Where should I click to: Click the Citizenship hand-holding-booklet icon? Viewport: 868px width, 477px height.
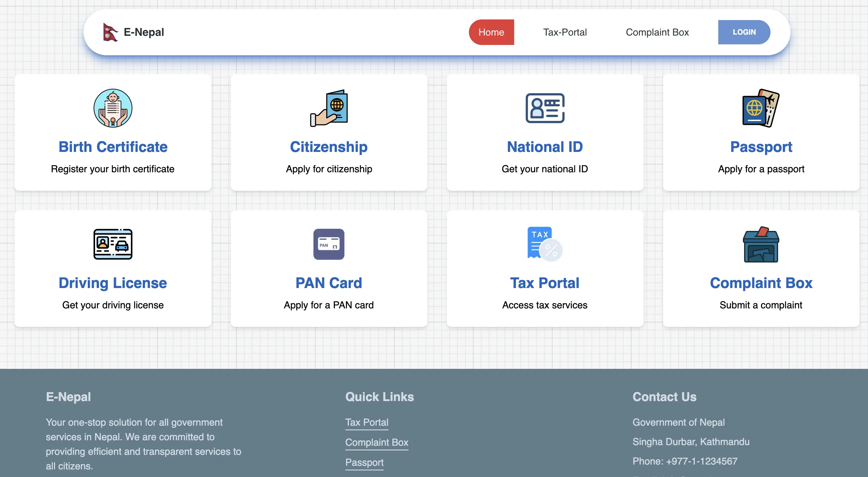tap(329, 108)
